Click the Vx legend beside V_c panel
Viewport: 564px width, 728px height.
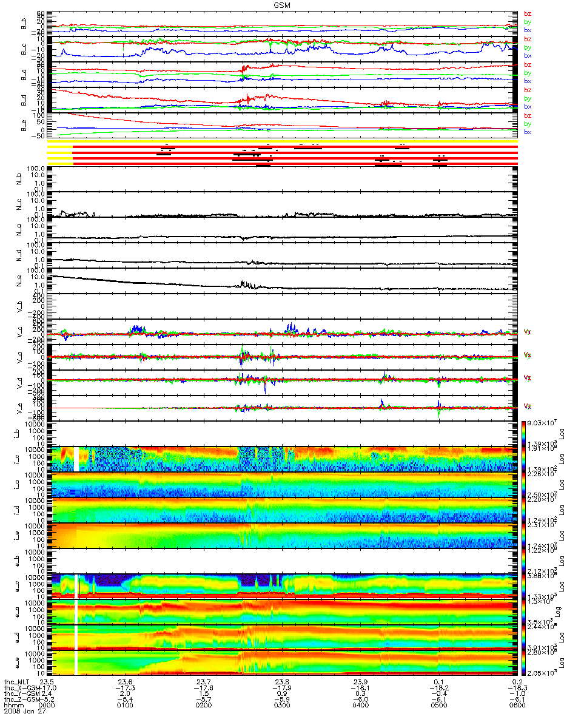coord(527,332)
